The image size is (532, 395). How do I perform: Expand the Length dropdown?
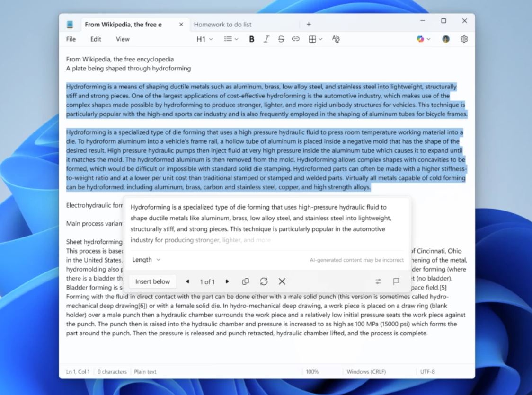(x=146, y=260)
